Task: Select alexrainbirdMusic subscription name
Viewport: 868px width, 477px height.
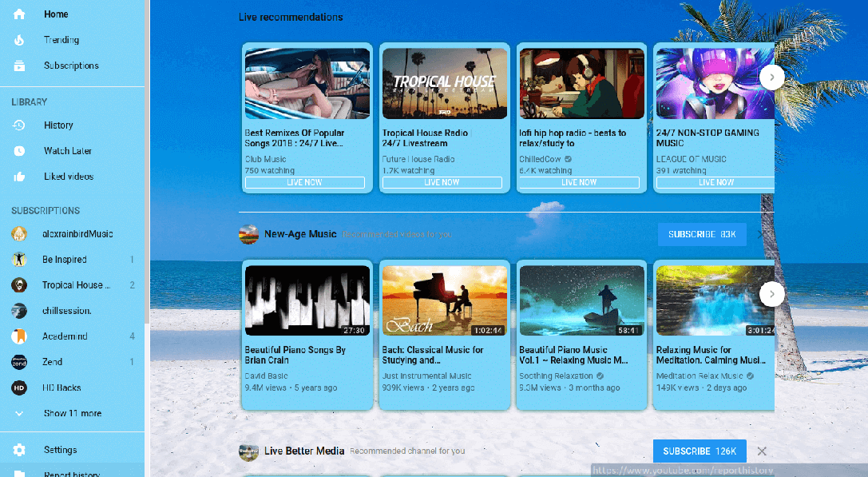Action: pos(77,234)
